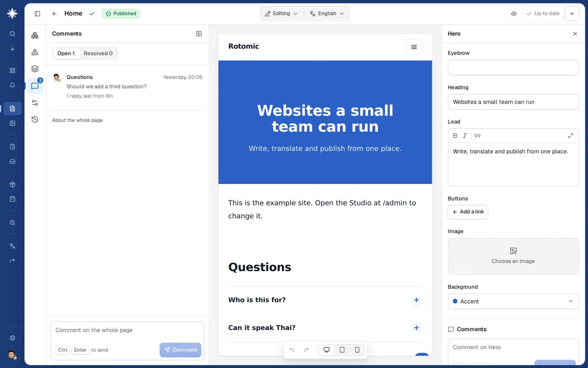
Task: Switch to the Open 1 comments tab
Action: pos(66,53)
